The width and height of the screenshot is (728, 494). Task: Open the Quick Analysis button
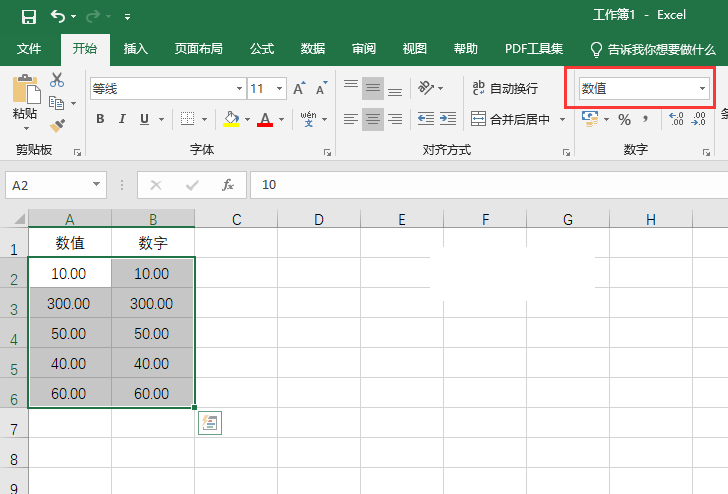click(x=210, y=423)
